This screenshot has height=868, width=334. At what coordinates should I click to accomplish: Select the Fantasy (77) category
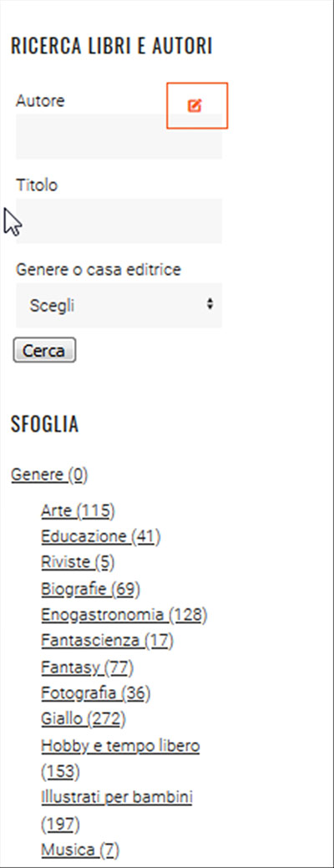coord(88,667)
